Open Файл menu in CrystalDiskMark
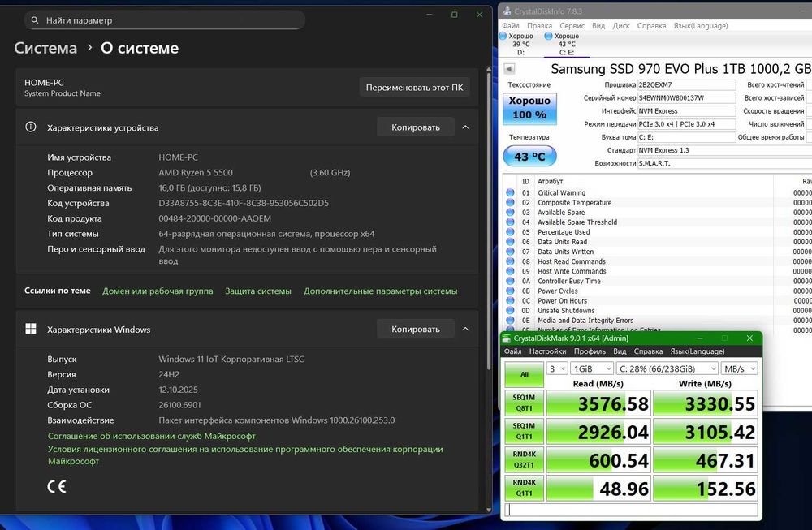 [512, 351]
